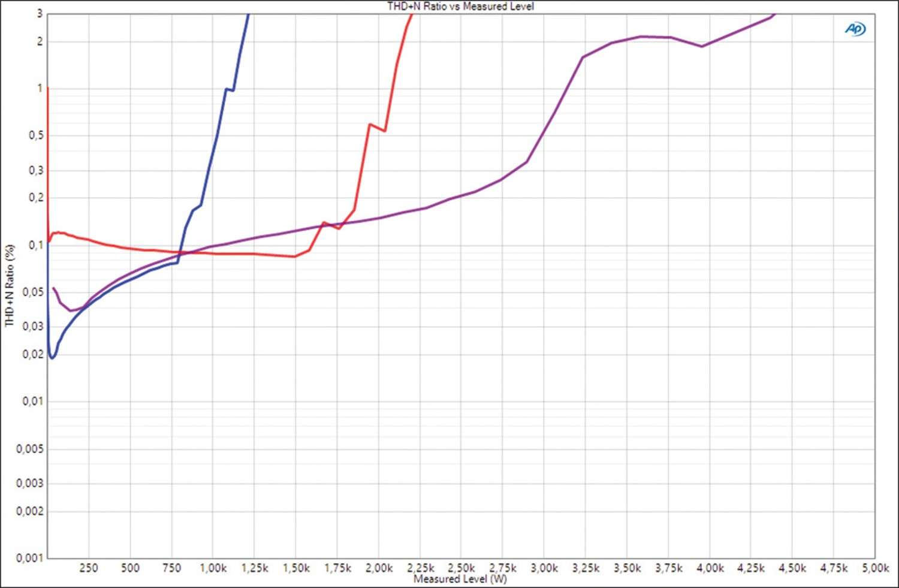Click the 4,25k x-axis tick label

coord(751,568)
